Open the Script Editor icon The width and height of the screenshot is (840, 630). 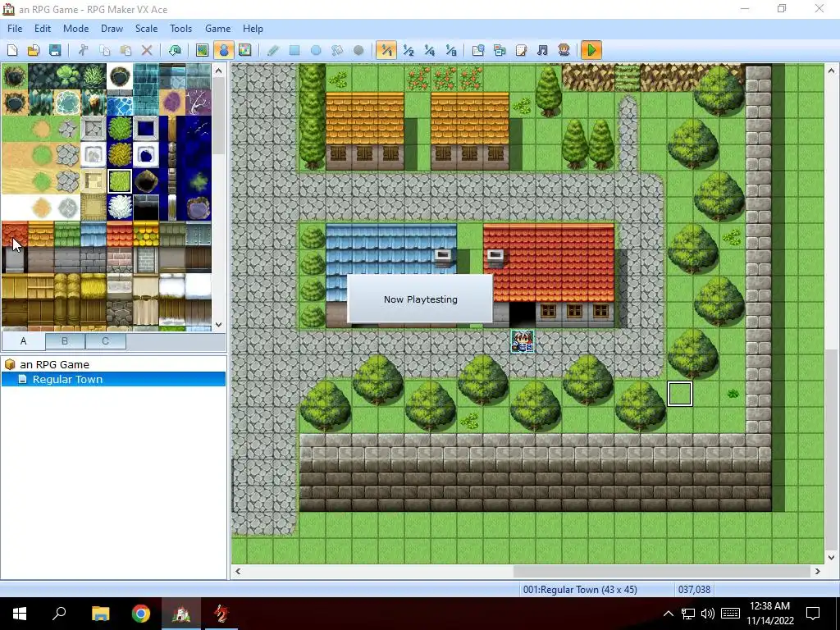pyautogui.click(x=521, y=50)
